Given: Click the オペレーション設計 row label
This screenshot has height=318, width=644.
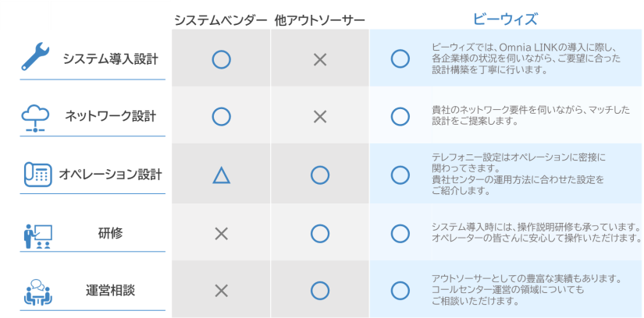Looking at the screenshot, I should point(110,175).
